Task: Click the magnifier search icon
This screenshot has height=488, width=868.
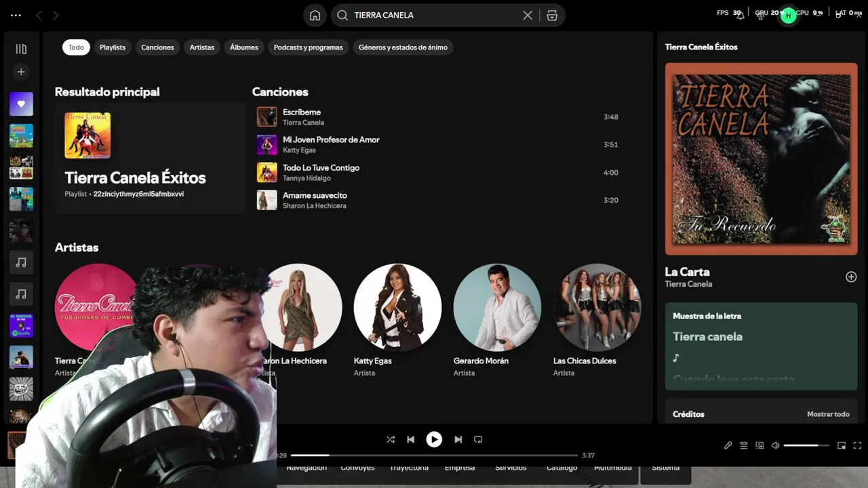Action: click(342, 15)
